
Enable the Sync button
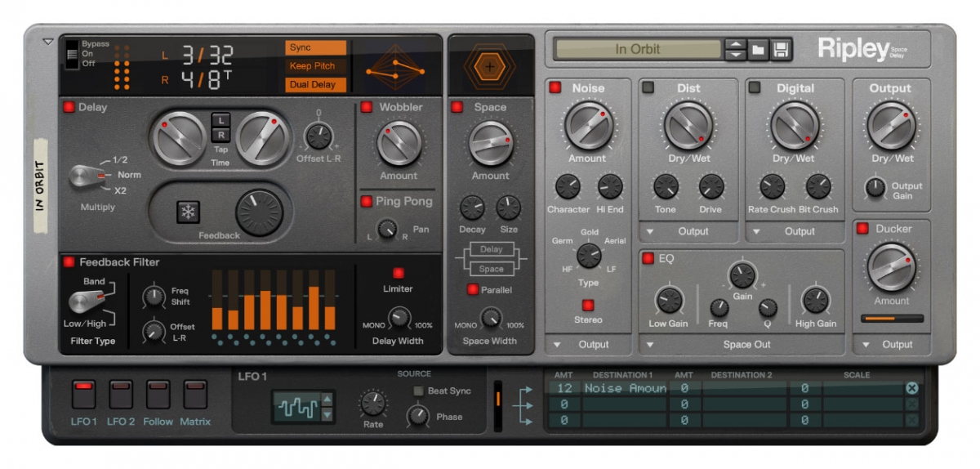coord(316,47)
